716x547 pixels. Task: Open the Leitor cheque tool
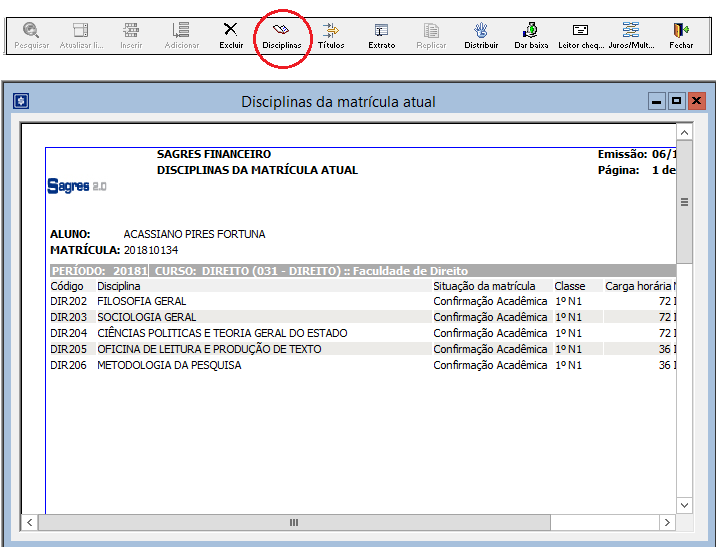(x=580, y=35)
